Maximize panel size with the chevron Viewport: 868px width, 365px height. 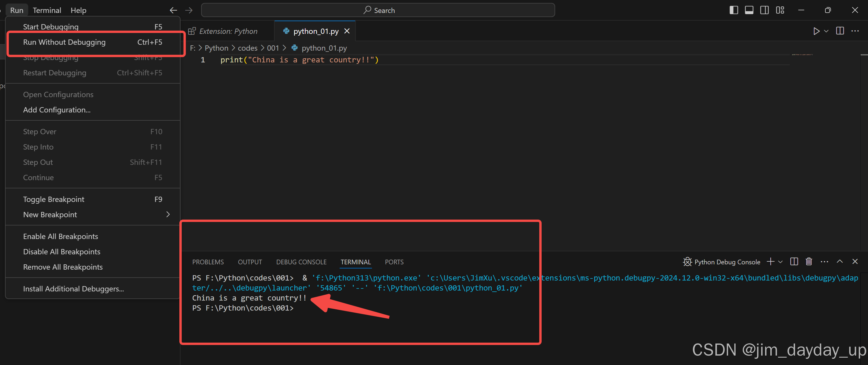pos(840,261)
